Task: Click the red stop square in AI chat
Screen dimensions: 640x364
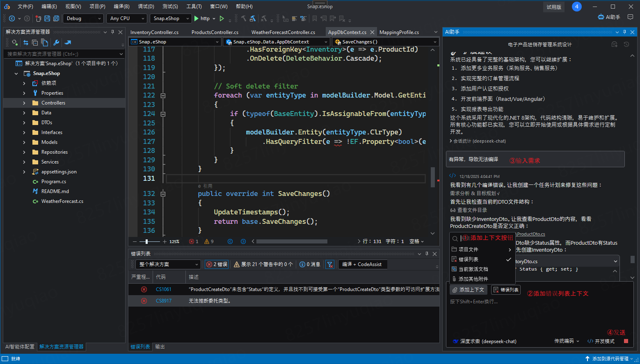Action: click(x=626, y=341)
